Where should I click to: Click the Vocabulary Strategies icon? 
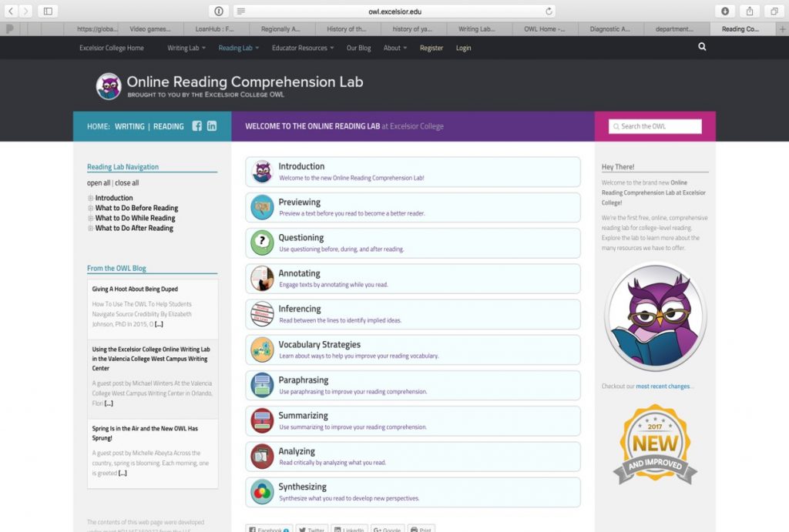point(262,350)
